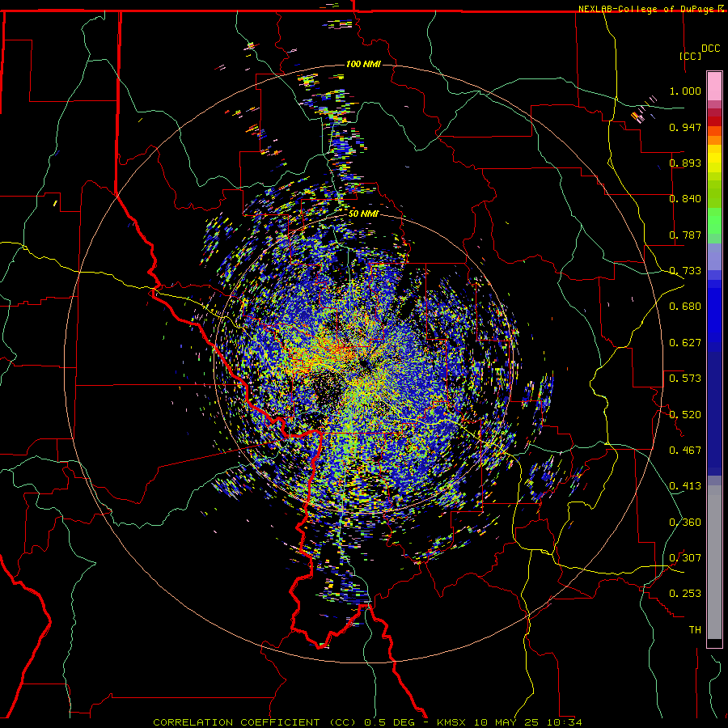
Task: Click the DCC label above the color bar
Action: (x=710, y=48)
